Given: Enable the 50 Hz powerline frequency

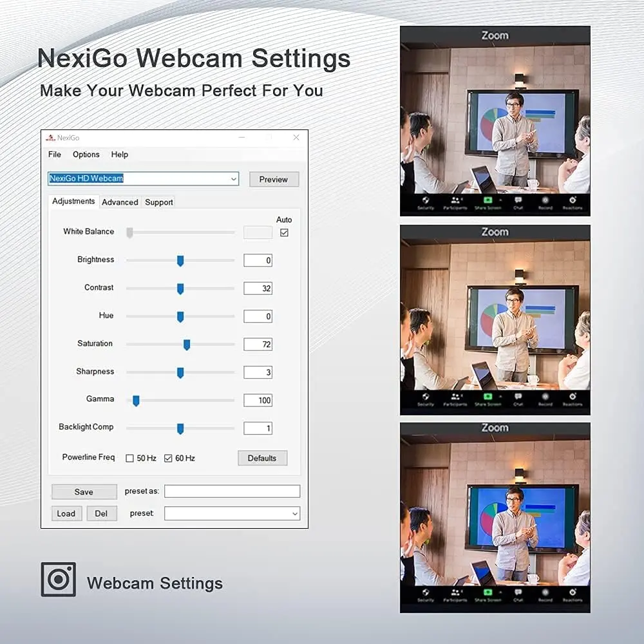Looking at the screenshot, I should [129, 459].
